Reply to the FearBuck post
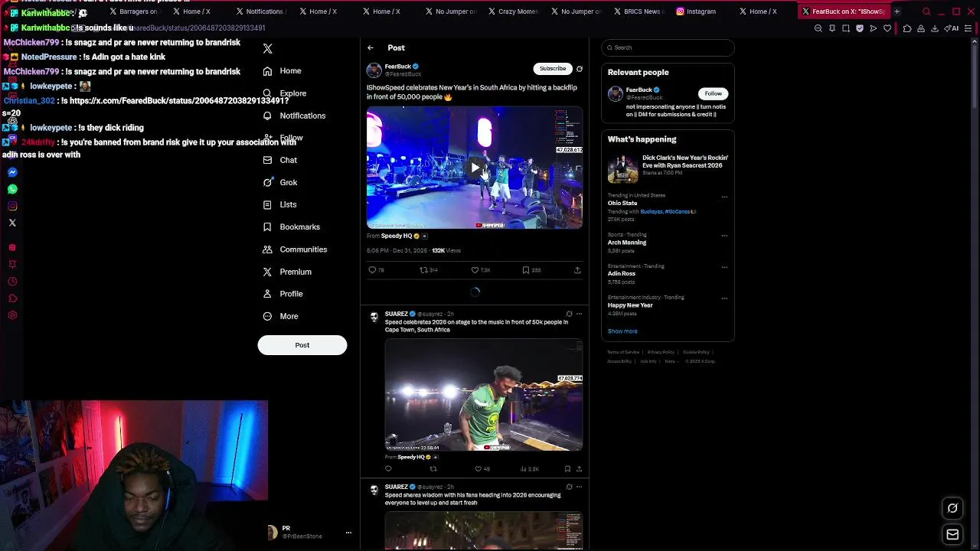 coord(373,269)
